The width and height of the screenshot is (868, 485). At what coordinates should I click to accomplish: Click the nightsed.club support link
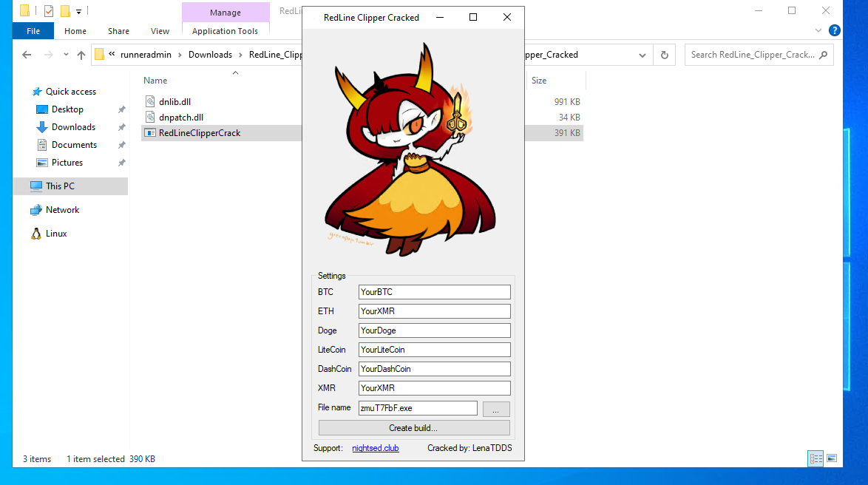click(375, 448)
